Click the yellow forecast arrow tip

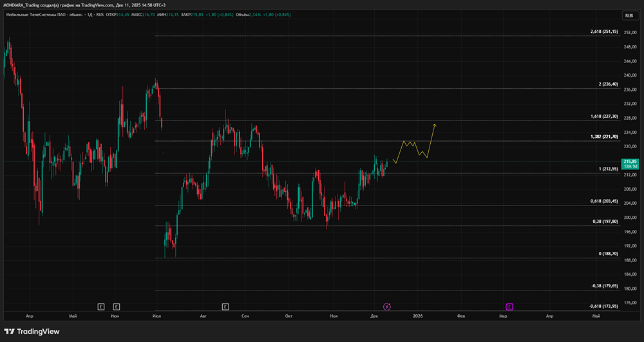coord(435,124)
